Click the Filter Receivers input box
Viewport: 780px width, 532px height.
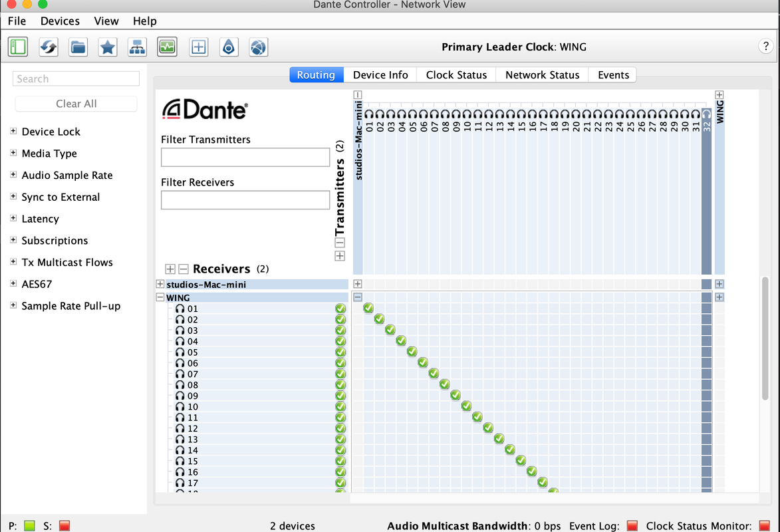[x=245, y=200]
